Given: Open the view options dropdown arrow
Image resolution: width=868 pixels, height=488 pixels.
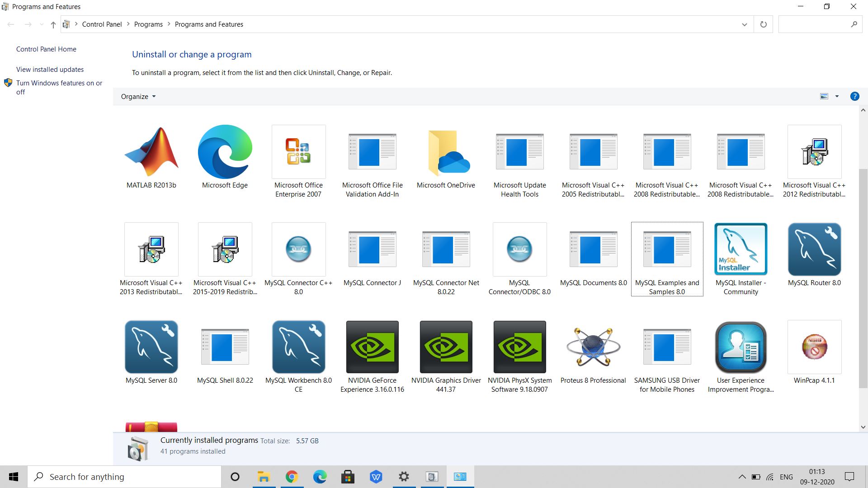Looking at the screenshot, I should point(837,96).
